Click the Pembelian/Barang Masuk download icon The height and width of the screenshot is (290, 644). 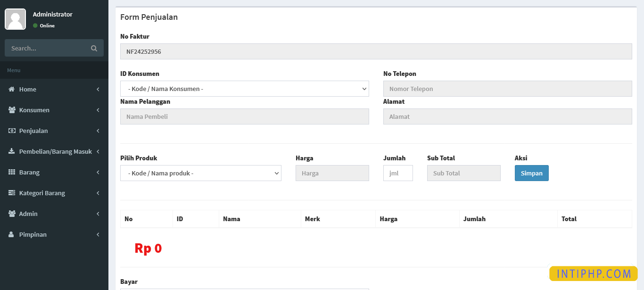point(12,151)
